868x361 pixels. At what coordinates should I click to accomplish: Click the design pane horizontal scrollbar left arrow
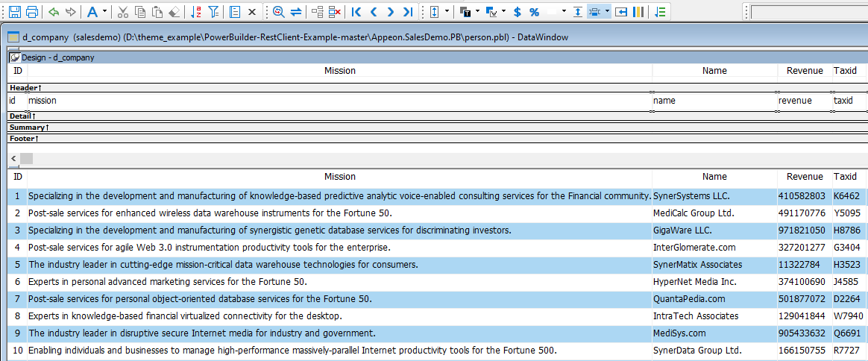tap(13, 159)
